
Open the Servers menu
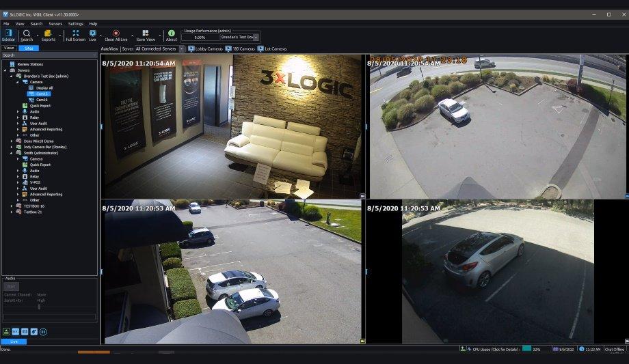(x=55, y=24)
